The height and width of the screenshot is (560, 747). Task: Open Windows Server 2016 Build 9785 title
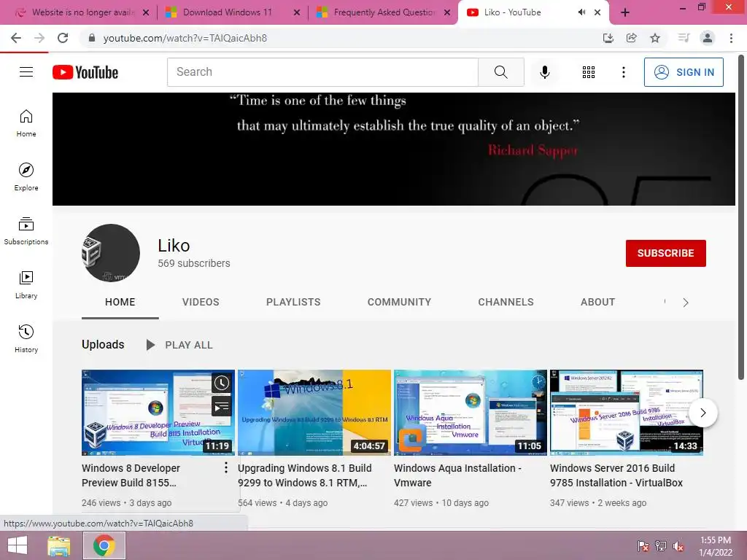point(616,475)
